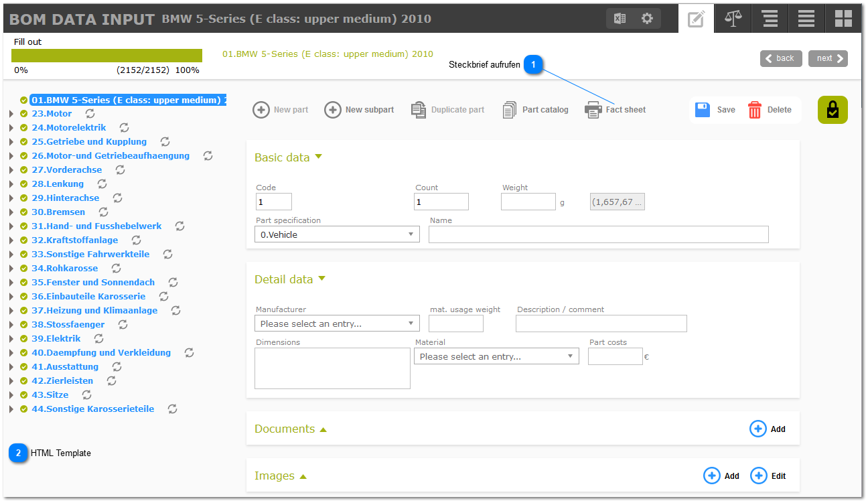Click the mat. usage weight field
868x503 pixels.
[456, 324]
